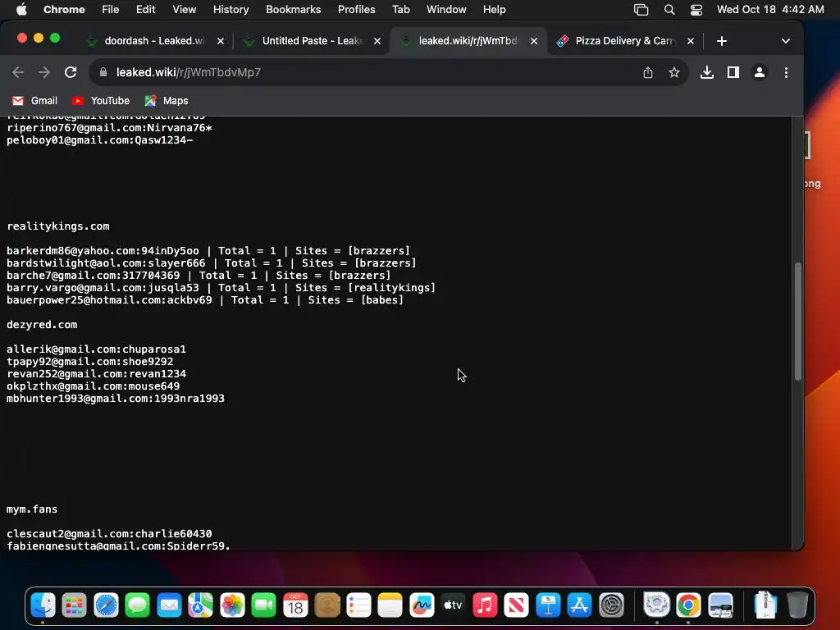Open Reminders from the Dock
Image resolution: width=840 pixels, height=630 pixels.
358,605
